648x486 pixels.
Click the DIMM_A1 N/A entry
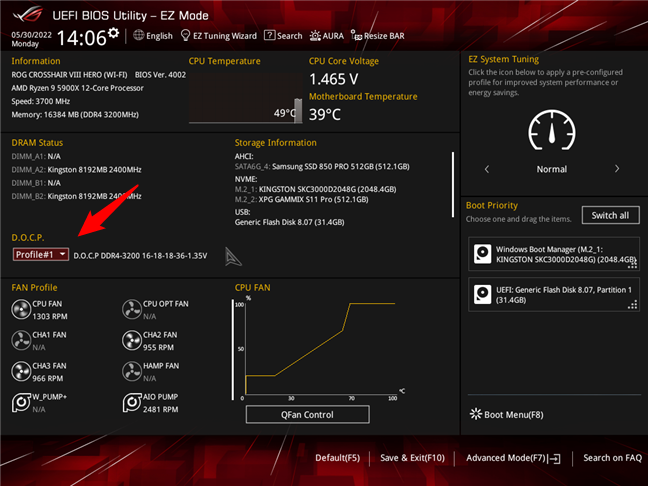pyautogui.click(x=36, y=157)
